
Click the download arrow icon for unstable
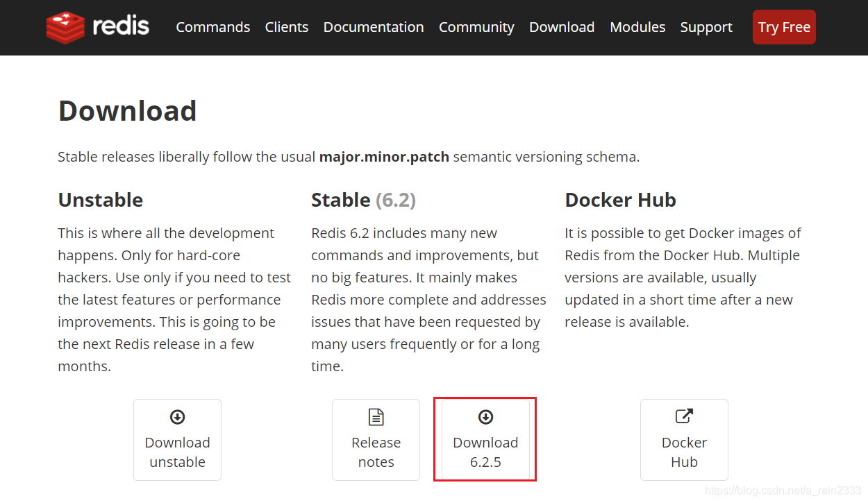pyautogui.click(x=177, y=417)
